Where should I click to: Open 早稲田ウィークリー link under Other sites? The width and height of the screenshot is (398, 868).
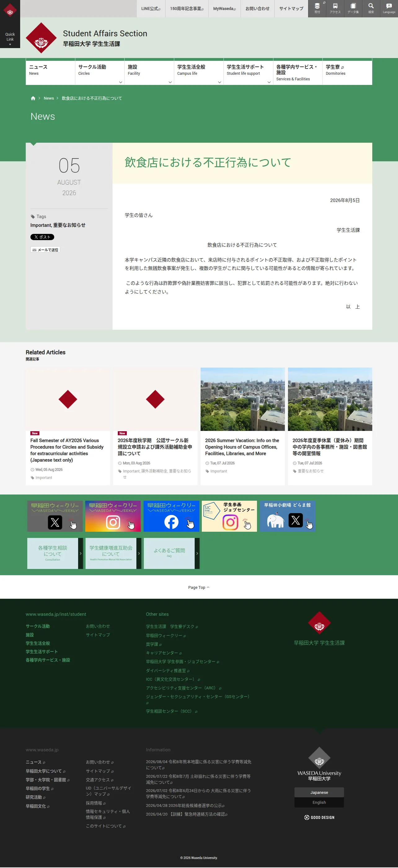tap(166, 636)
